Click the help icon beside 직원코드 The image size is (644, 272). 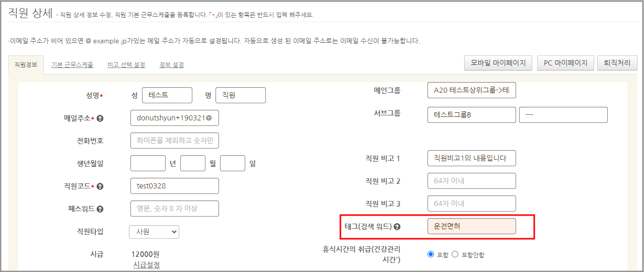tap(100, 186)
